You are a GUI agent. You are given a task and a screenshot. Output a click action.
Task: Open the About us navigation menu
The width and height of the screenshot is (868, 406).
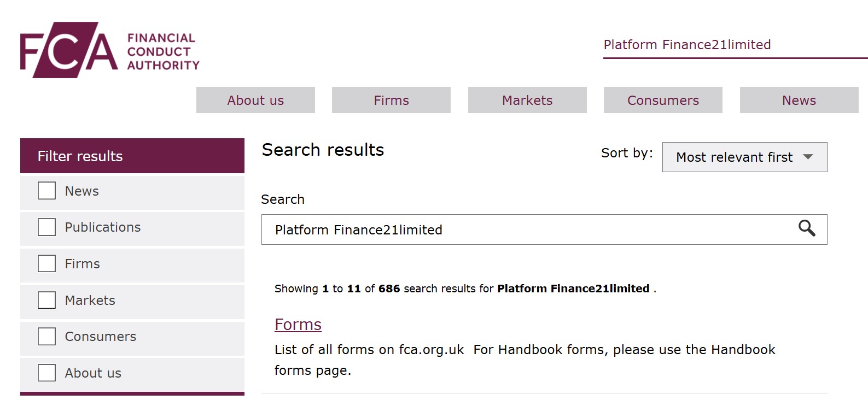point(255,100)
